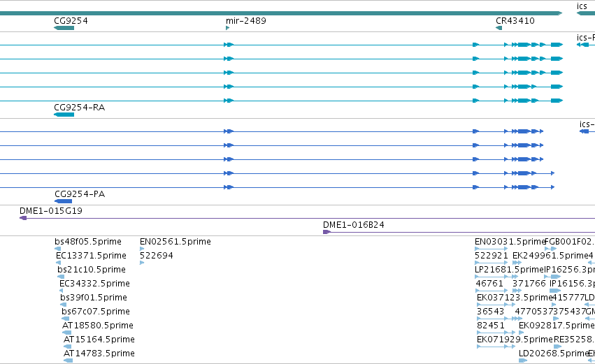595x364 pixels.
Task: Select the CG9254-RA transcript glyph
Action: (64, 115)
